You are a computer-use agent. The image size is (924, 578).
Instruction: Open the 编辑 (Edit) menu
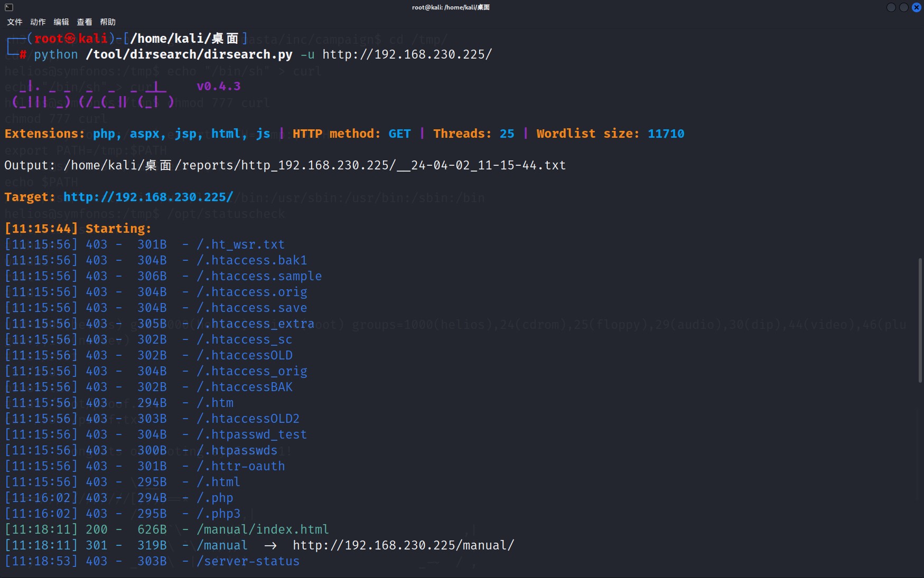[61, 22]
